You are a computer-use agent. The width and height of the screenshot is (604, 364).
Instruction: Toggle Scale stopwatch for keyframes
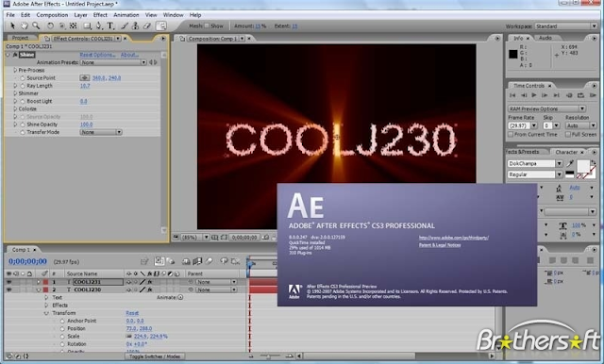point(62,337)
